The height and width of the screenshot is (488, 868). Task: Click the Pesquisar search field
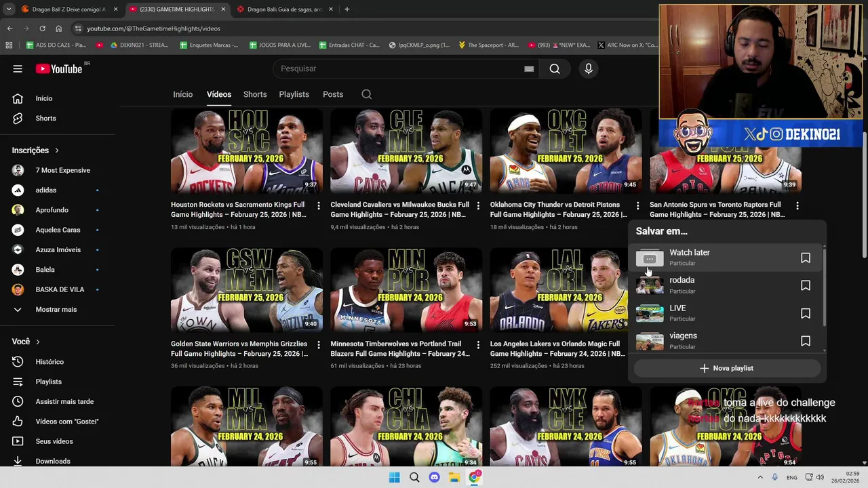coord(400,68)
